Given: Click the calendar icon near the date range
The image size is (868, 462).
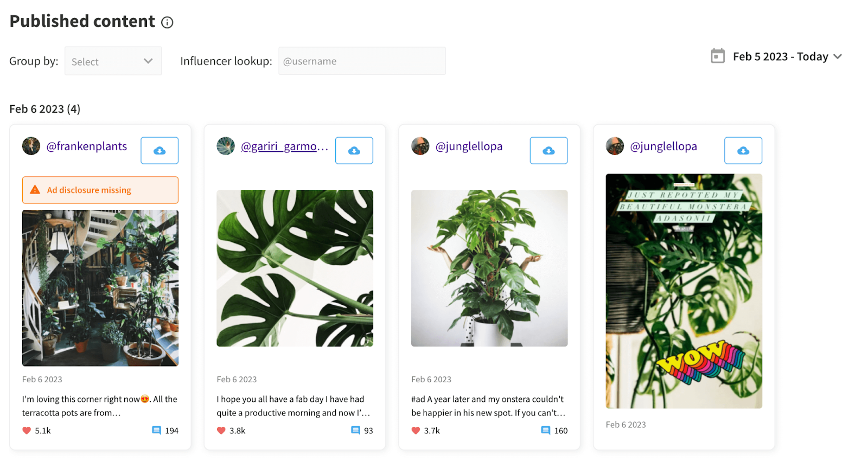Looking at the screenshot, I should coord(718,56).
